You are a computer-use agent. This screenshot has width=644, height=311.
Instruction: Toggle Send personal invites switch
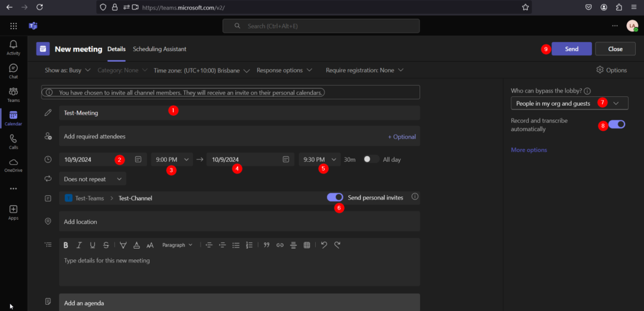coord(335,198)
